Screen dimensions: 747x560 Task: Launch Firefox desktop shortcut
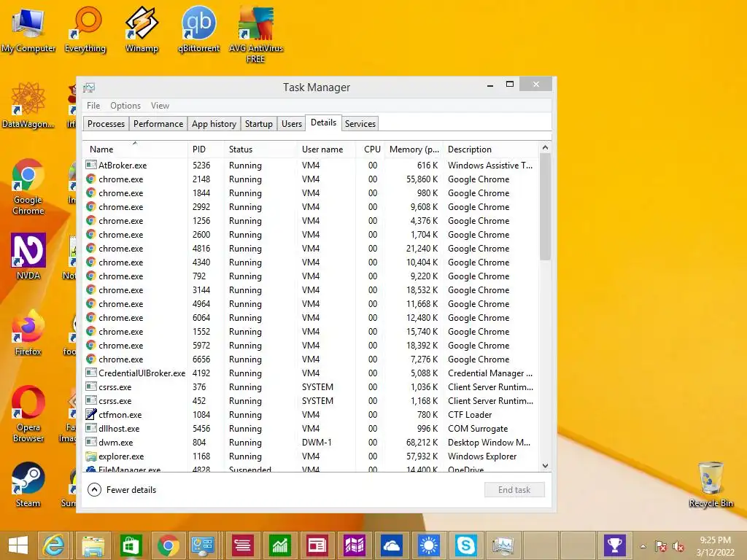point(28,332)
